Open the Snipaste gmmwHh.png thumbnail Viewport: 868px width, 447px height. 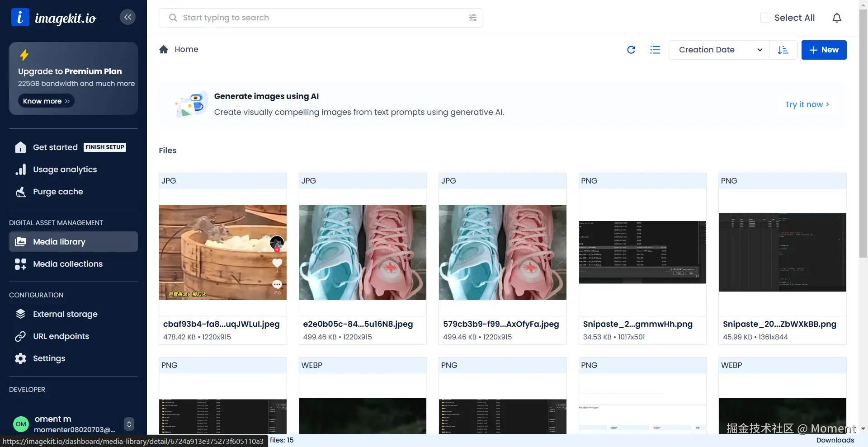642,252
